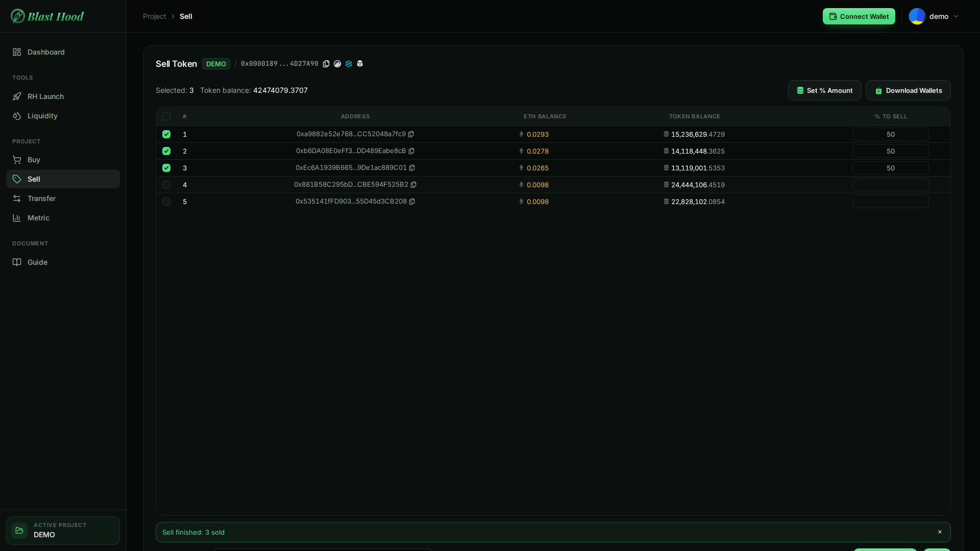The height and width of the screenshot is (551, 980).
Task: Uncheck wallet row 3 checkbox
Action: [x=166, y=168]
